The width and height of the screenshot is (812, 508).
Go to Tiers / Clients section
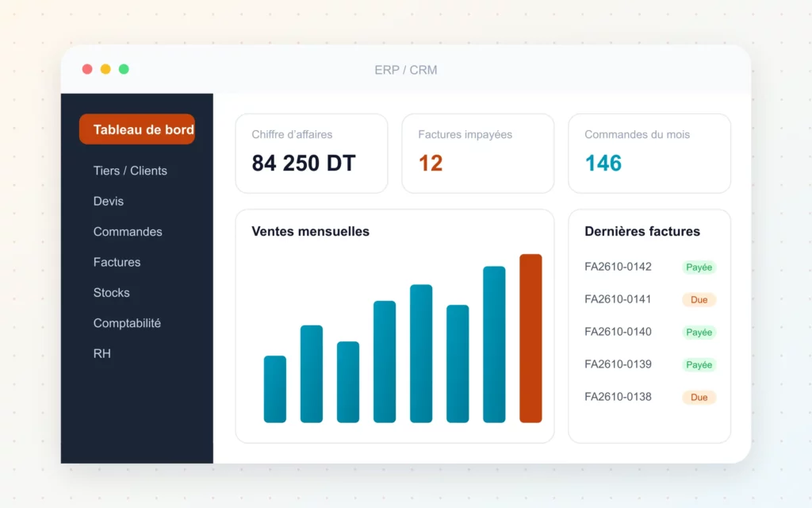pos(130,171)
